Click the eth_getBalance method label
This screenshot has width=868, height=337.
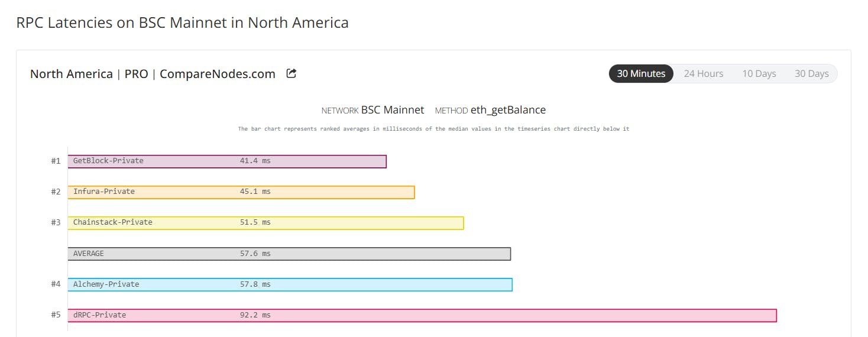point(508,110)
